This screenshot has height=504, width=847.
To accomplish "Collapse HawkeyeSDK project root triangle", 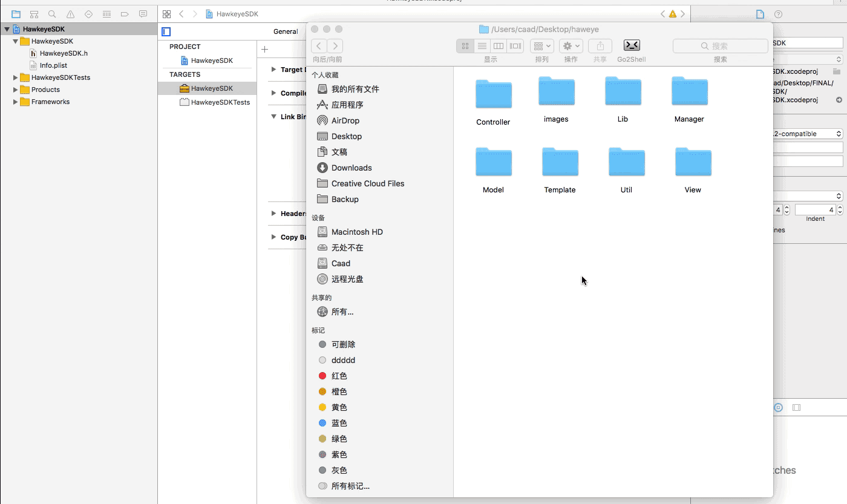I will tap(7, 29).
